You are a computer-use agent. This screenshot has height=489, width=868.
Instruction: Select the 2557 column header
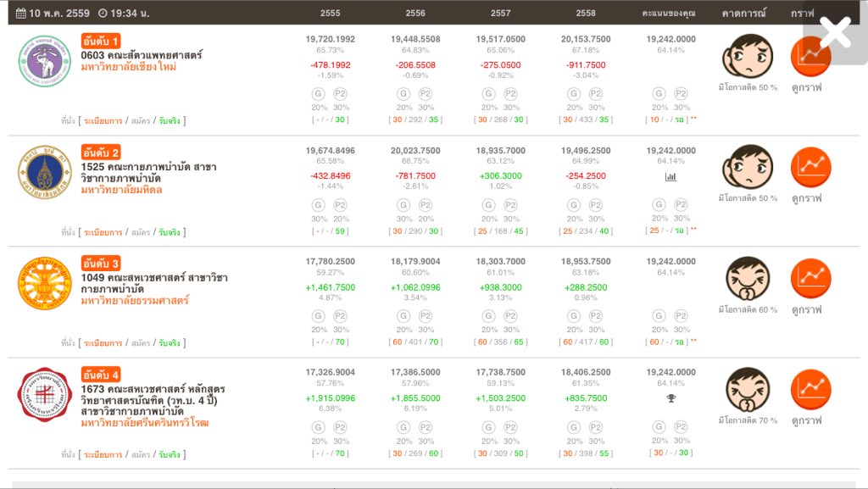(x=500, y=14)
